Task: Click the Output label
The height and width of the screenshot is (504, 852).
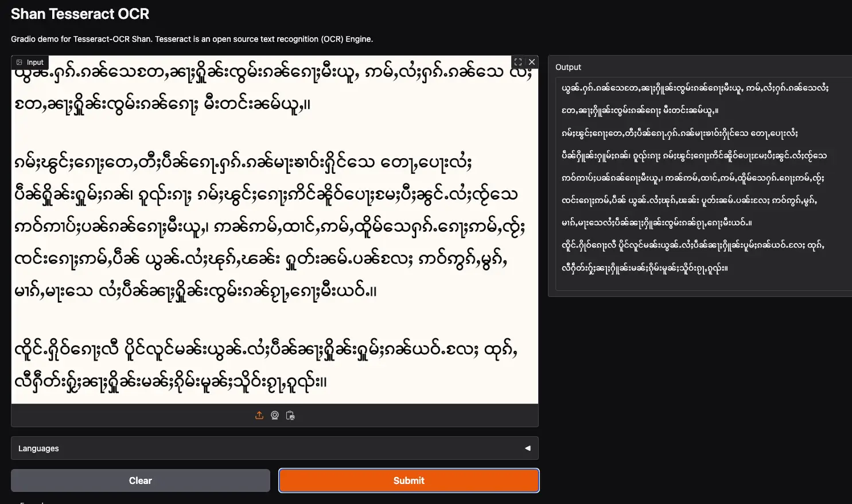Action: 568,67
